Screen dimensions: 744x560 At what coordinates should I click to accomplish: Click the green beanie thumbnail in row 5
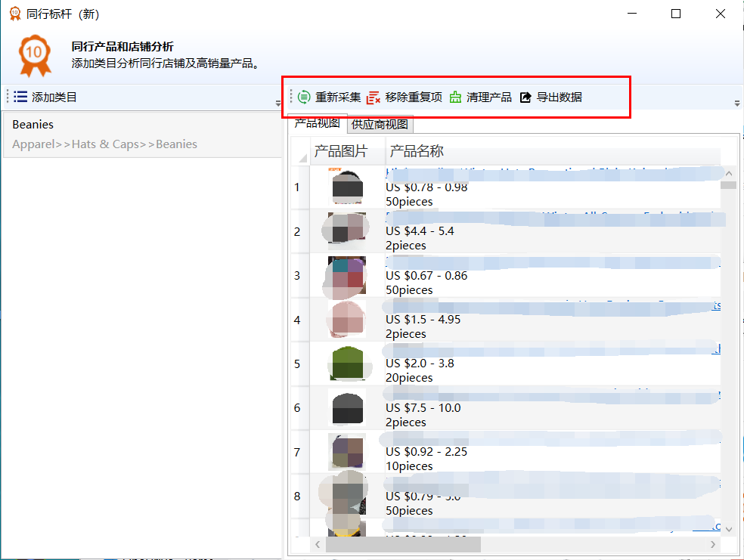(x=348, y=364)
